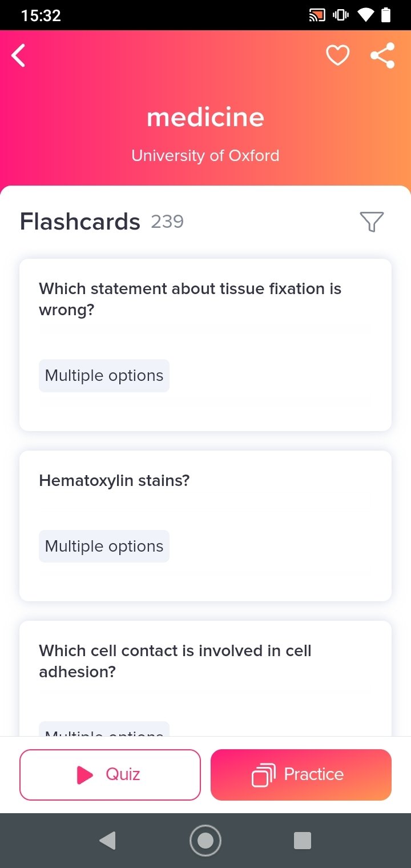
Task: Open the flashcards filter funnel
Action: (x=372, y=222)
